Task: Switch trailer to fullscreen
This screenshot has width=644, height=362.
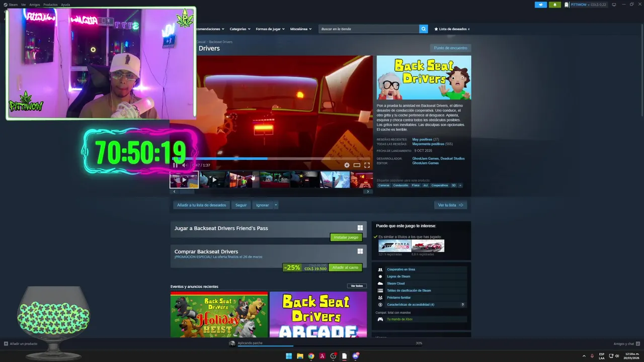Action: (367, 165)
